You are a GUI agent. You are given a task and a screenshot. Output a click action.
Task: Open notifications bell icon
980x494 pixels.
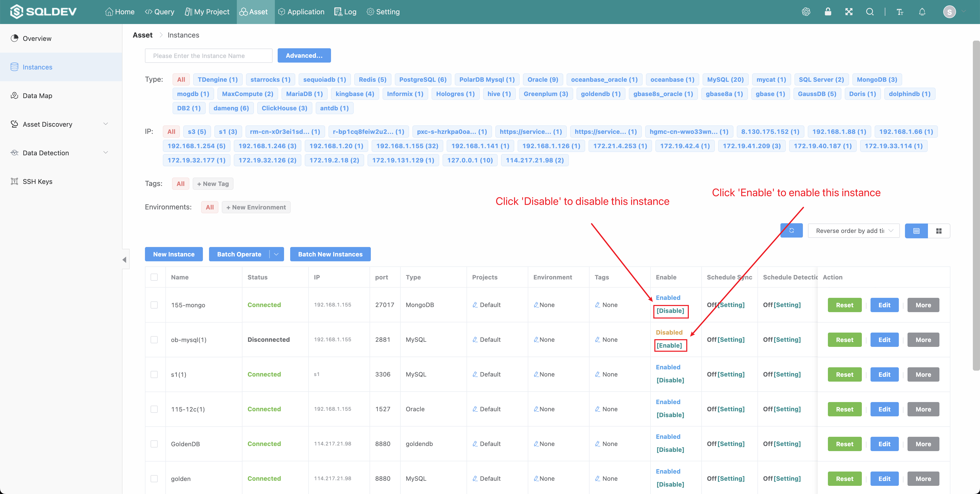(922, 12)
